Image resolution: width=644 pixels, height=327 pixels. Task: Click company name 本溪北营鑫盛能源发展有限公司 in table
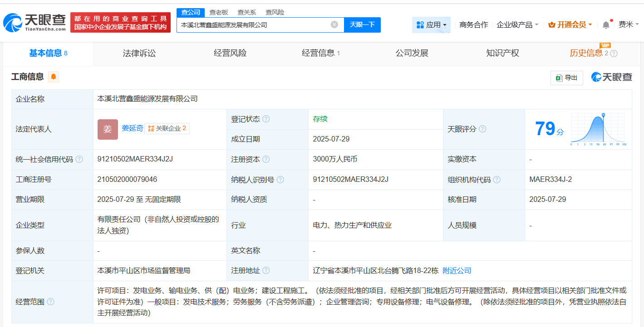pos(147,98)
